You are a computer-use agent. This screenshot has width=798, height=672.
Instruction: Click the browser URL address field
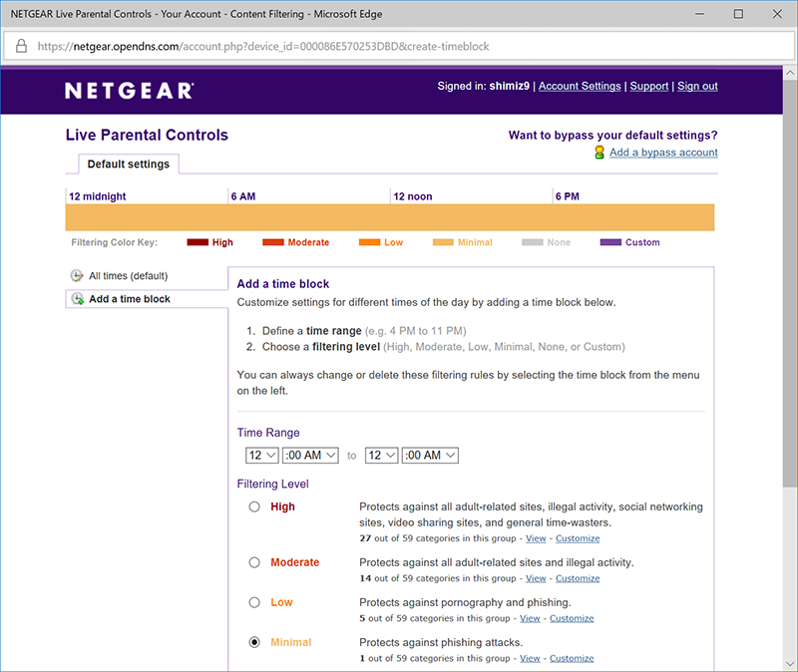pos(399,46)
